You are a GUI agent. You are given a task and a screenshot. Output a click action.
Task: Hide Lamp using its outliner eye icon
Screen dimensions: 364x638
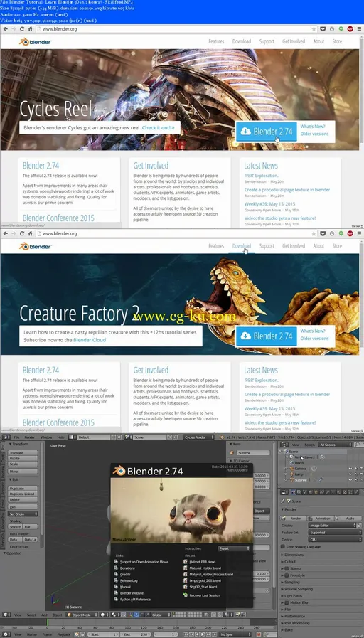click(x=350, y=474)
